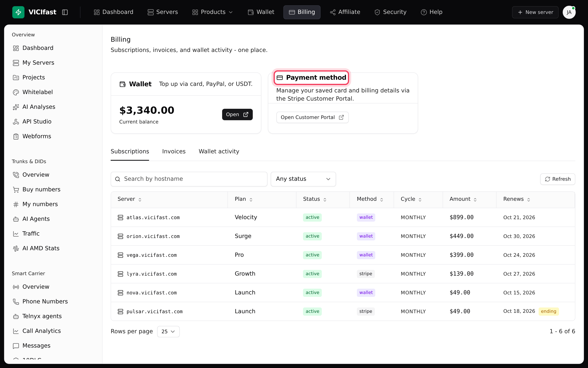588x368 pixels.
Task: Open Help in the top navigation
Action: (x=432, y=12)
